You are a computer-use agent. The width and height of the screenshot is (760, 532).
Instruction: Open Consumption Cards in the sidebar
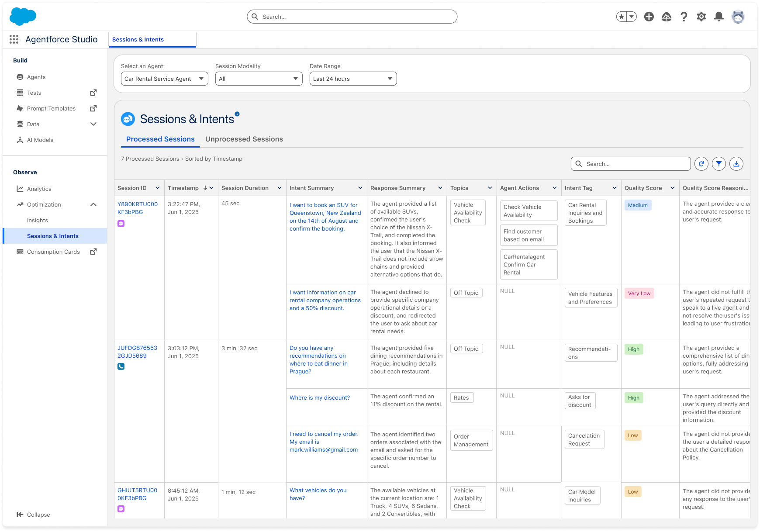pos(53,252)
